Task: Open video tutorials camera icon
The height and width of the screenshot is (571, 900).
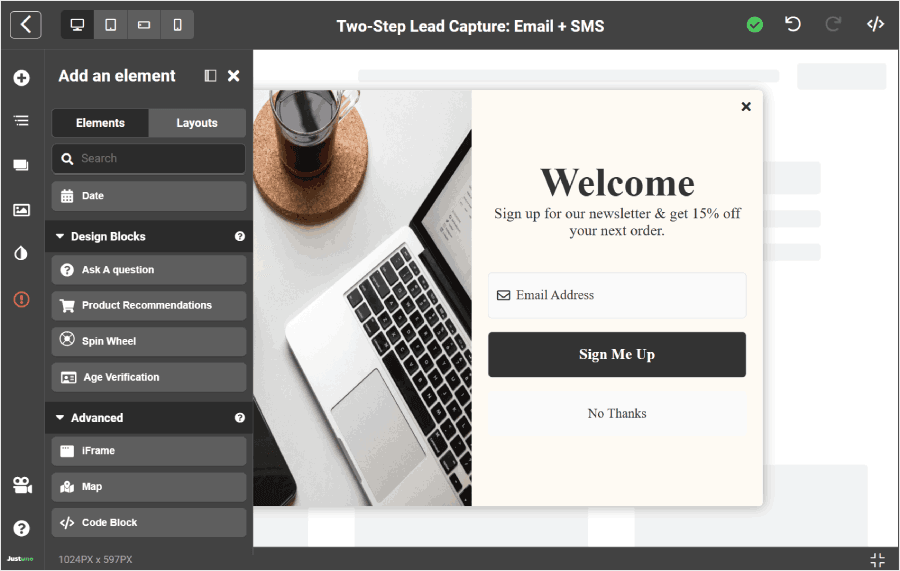Action: click(21, 485)
